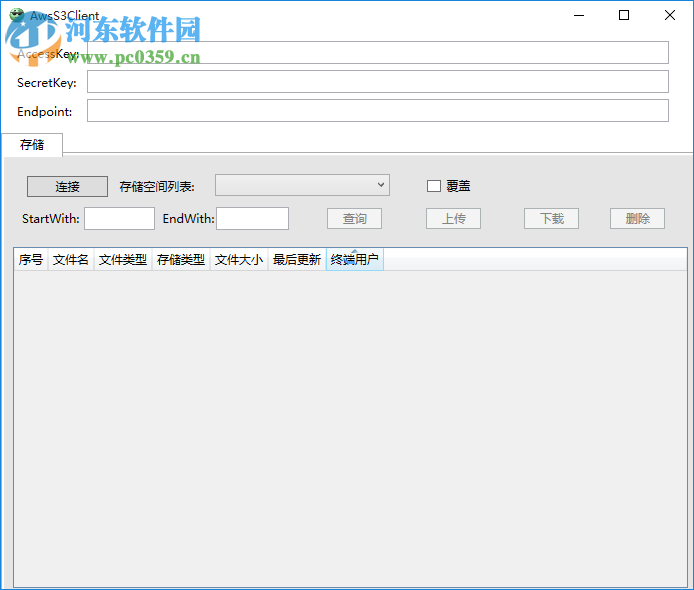Click the 上传 upload button
694x590 pixels.
(453, 218)
